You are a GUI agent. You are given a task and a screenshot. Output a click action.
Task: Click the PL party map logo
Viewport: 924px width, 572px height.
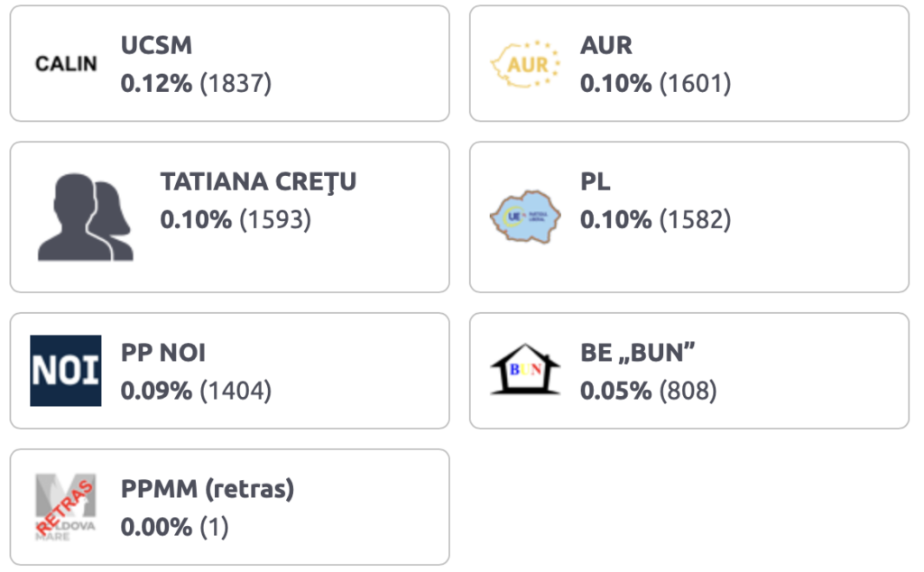(x=525, y=217)
